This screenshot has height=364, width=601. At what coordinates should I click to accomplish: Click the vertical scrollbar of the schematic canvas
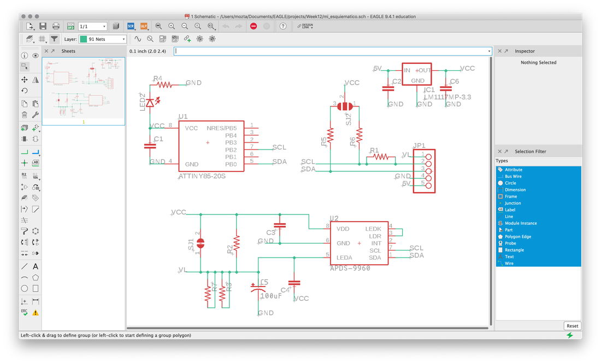(491, 192)
